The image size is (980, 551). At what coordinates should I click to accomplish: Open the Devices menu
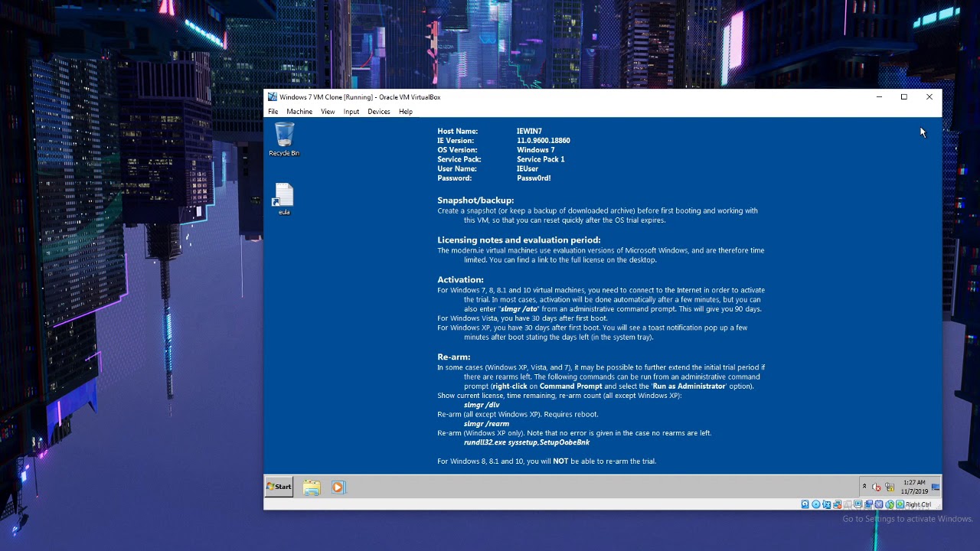(x=379, y=112)
